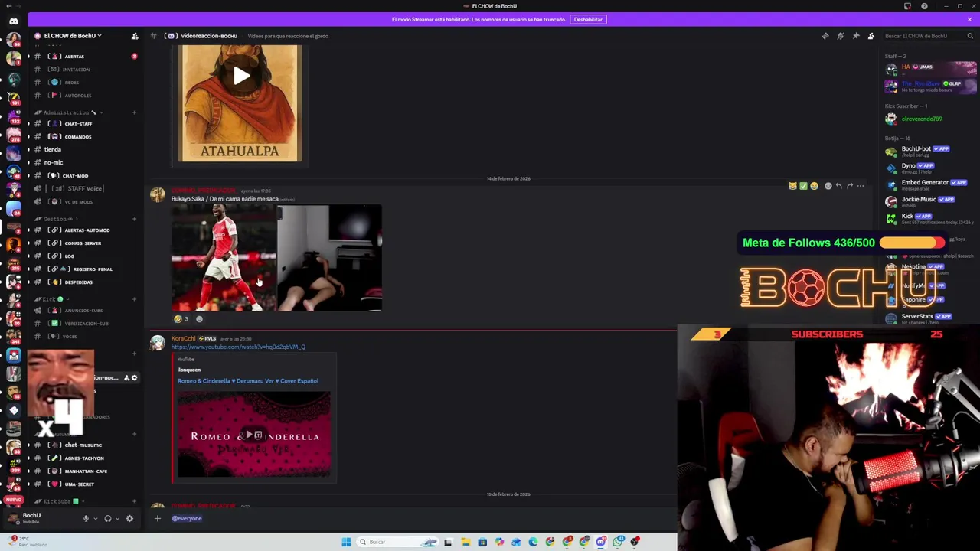Open the AGNES-TACHYON channel
The image size is (980, 551).
(84, 458)
